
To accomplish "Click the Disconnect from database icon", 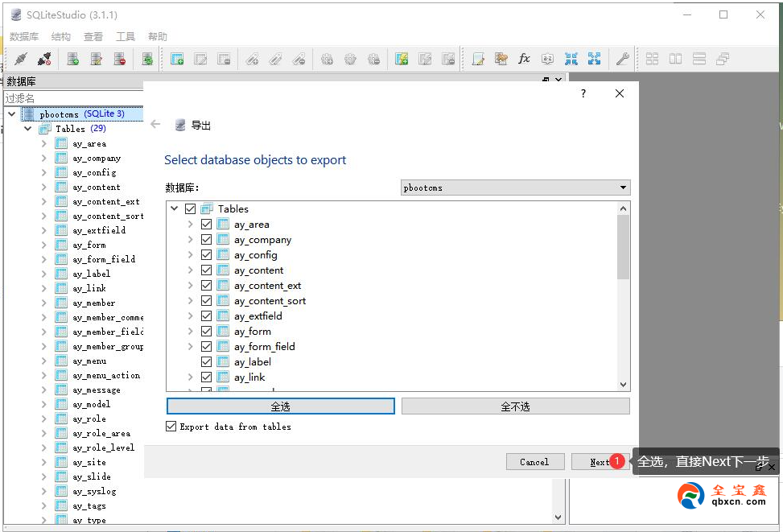I will 44,59.
